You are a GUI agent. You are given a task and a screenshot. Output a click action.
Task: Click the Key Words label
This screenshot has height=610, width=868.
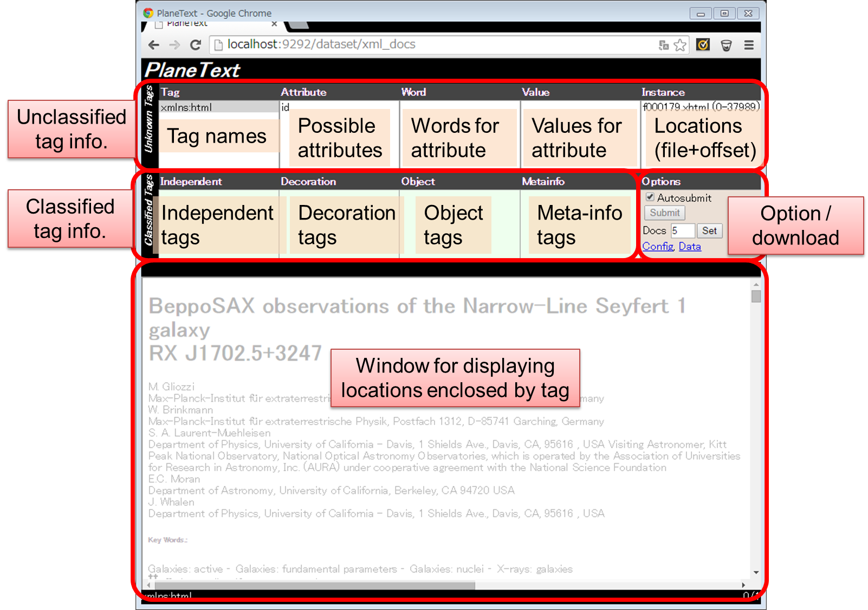(168, 540)
